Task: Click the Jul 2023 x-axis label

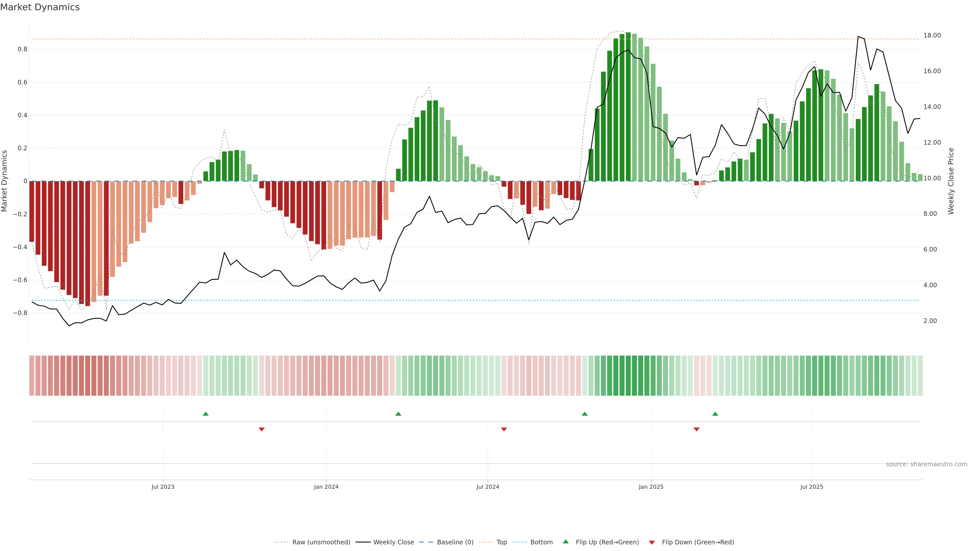Action: click(x=163, y=487)
